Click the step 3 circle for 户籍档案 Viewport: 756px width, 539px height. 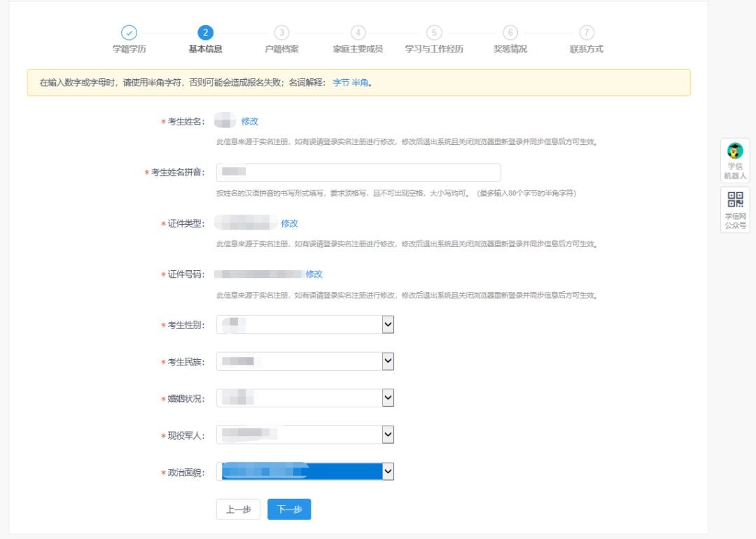pyautogui.click(x=281, y=32)
